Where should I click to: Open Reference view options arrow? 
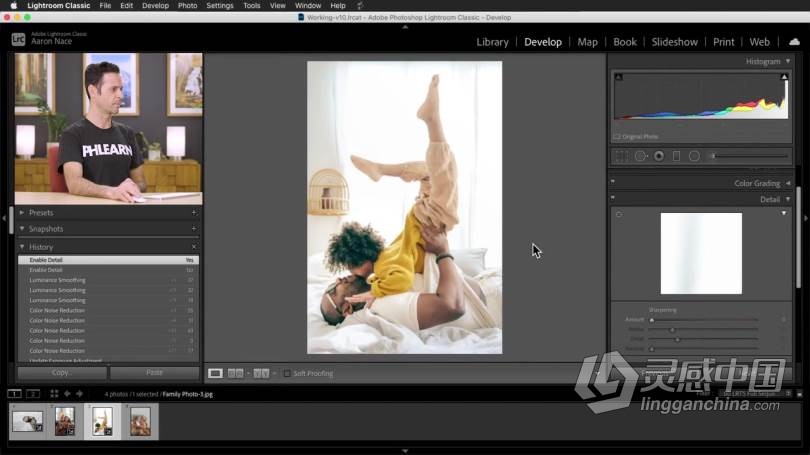click(248, 373)
